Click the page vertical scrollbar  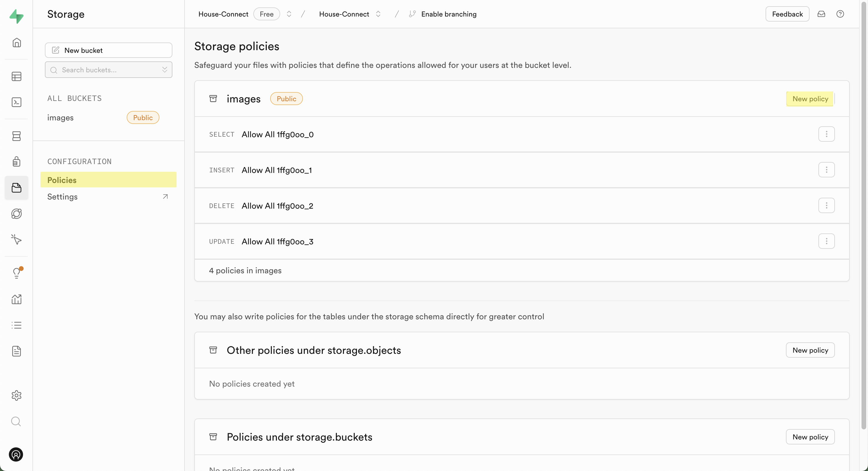click(x=863, y=216)
